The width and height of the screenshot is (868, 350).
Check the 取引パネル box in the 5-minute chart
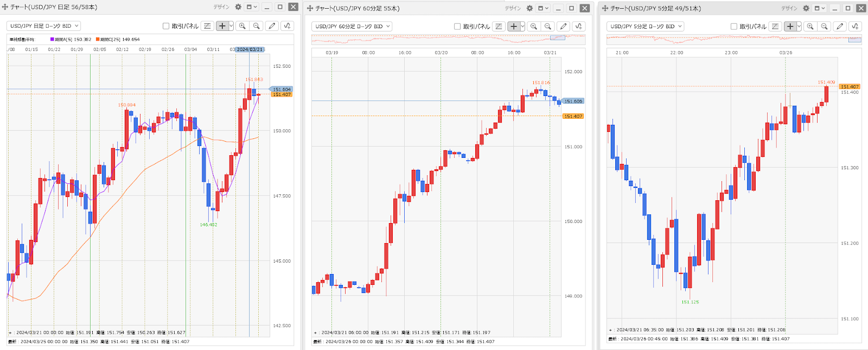coord(734,27)
